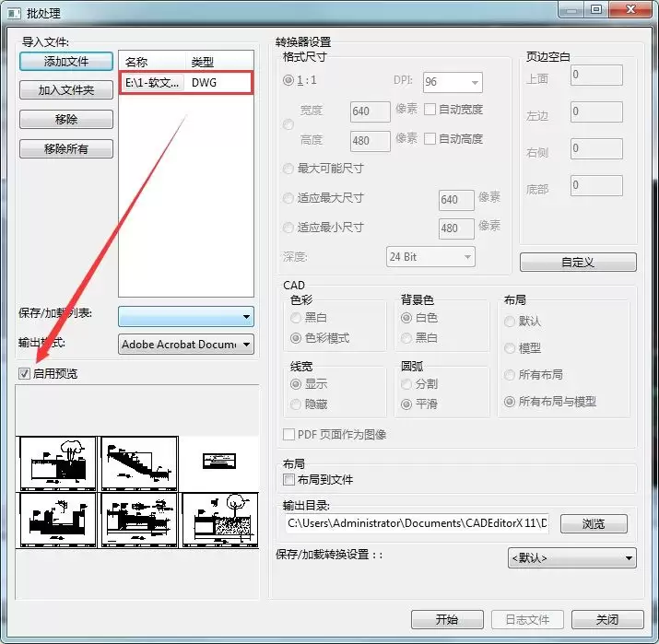Click the bottom-right gravel section thumbnail

[219, 520]
